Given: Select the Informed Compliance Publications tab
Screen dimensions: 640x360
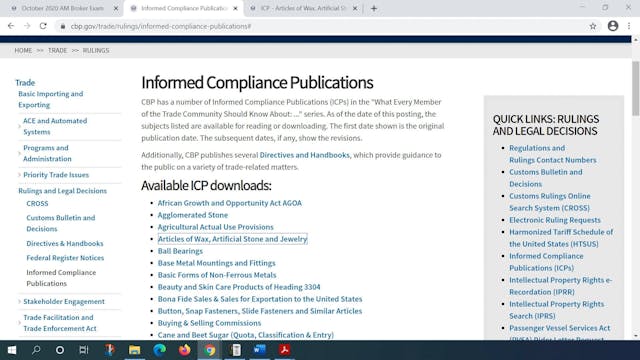Looking at the screenshot, I should pos(184,8).
